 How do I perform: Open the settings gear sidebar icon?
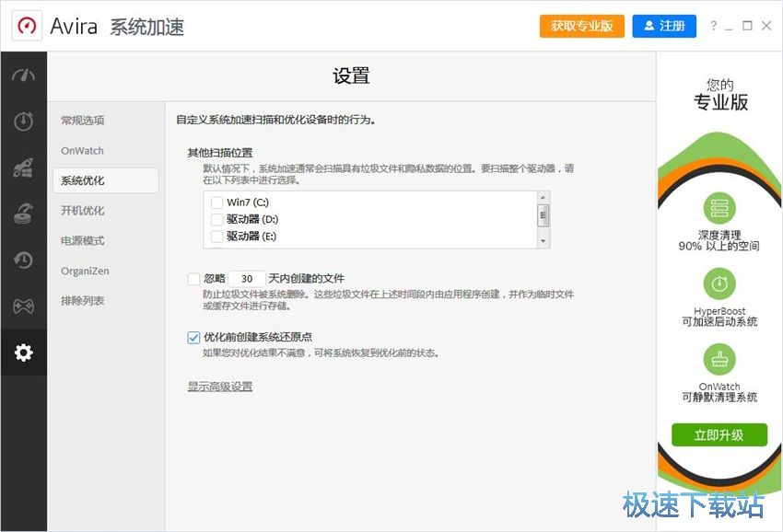[x=23, y=353]
